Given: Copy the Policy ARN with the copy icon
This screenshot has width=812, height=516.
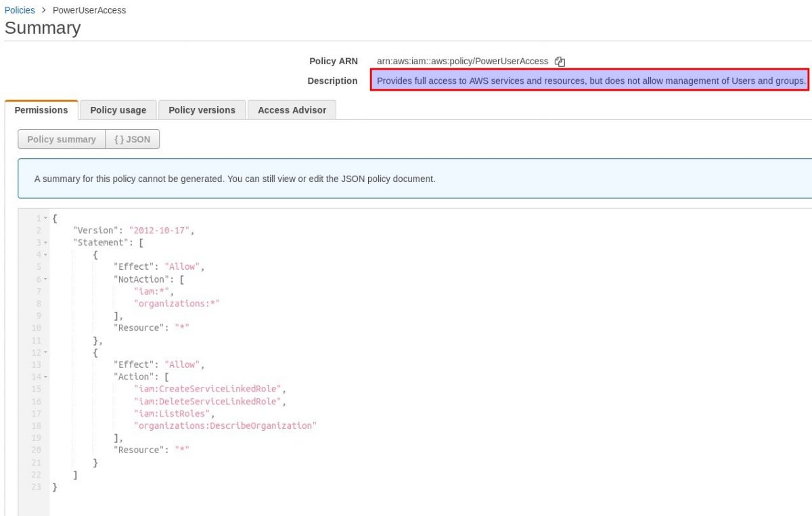Looking at the screenshot, I should (560, 62).
